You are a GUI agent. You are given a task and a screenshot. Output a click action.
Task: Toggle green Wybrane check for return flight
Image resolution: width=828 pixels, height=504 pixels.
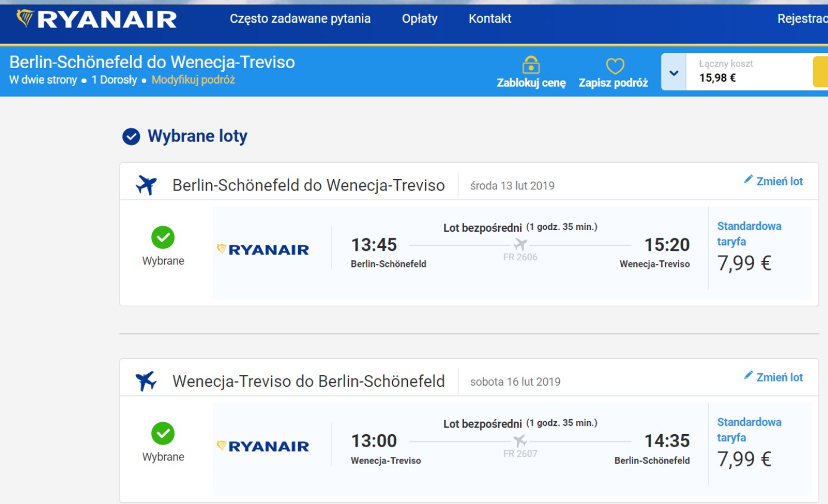[163, 434]
